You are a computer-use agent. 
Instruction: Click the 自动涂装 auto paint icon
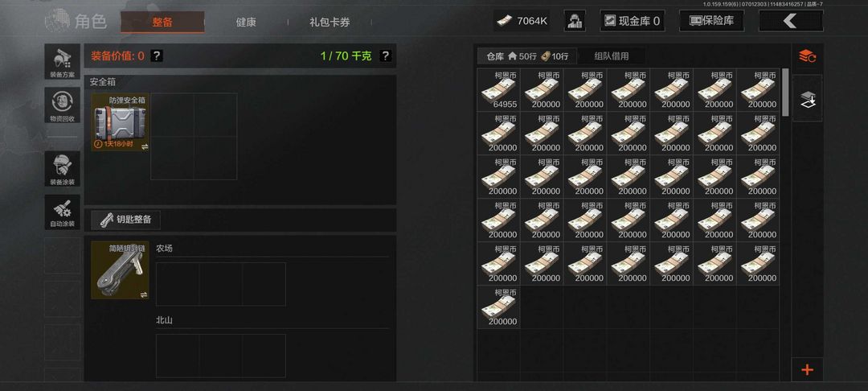62,212
